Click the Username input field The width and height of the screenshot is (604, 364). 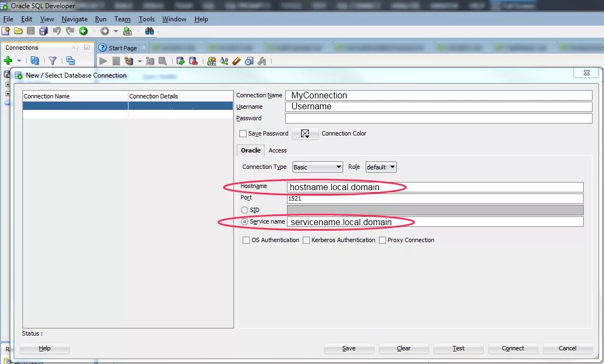click(439, 107)
